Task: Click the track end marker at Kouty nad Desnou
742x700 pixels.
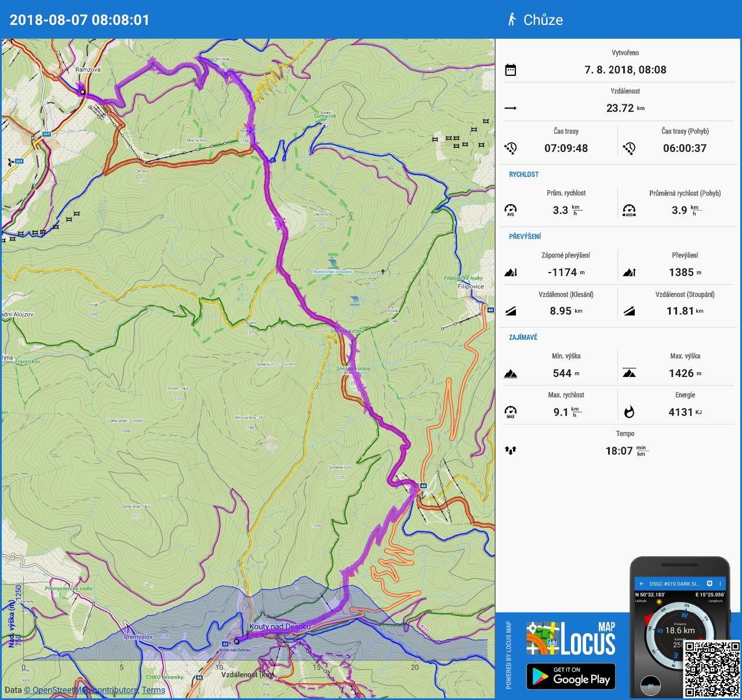Action: [x=236, y=641]
